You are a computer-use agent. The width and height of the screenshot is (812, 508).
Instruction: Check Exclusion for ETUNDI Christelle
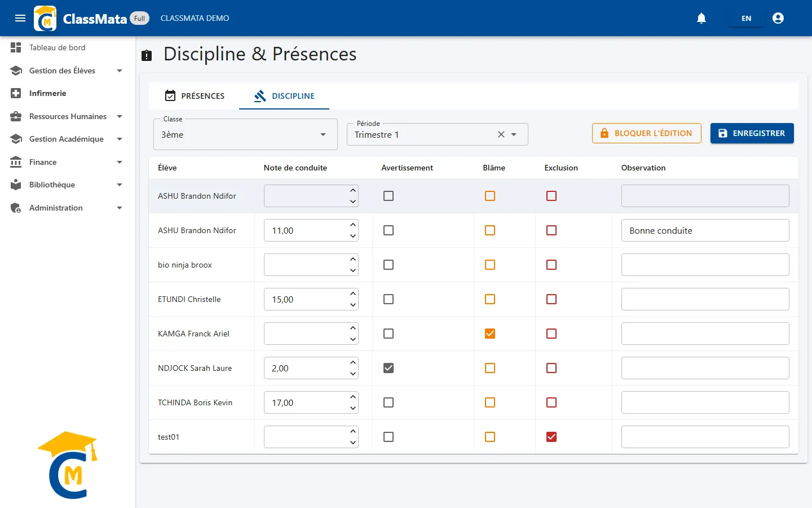click(551, 299)
